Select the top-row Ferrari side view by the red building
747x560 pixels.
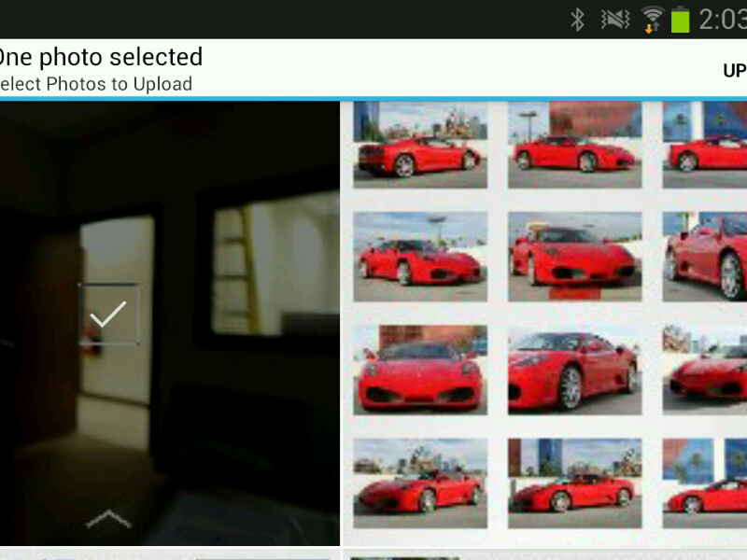coord(574,145)
